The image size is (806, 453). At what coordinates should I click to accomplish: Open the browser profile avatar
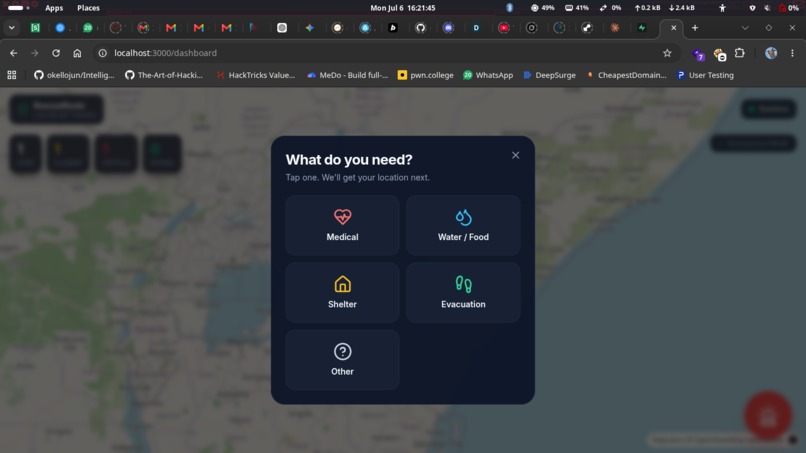pyautogui.click(x=771, y=53)
